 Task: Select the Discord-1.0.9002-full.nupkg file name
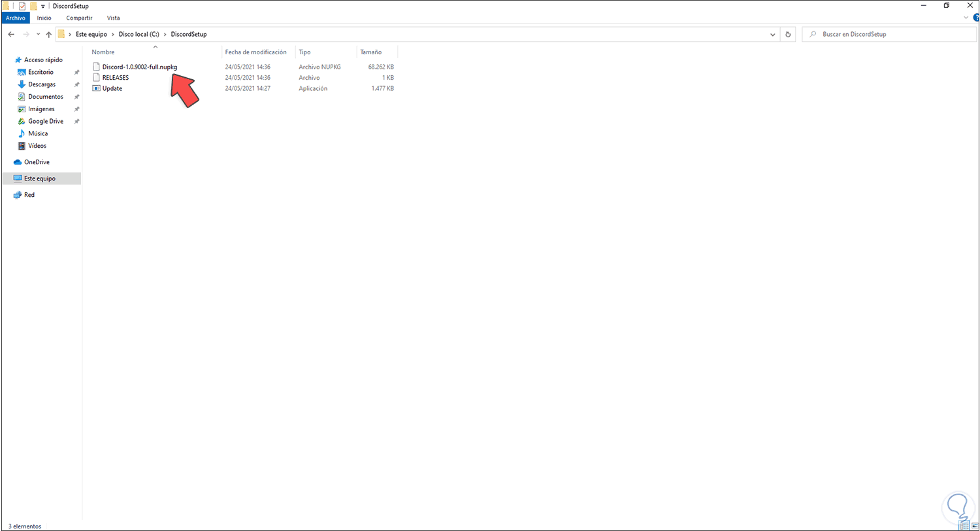click(x=140, y=67)
